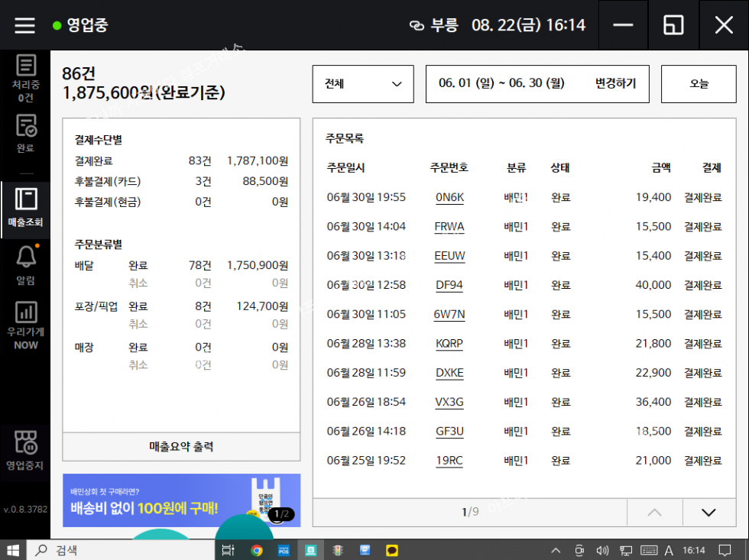Open order number DF94
749x560 pixels.
[x=449, y=286]
